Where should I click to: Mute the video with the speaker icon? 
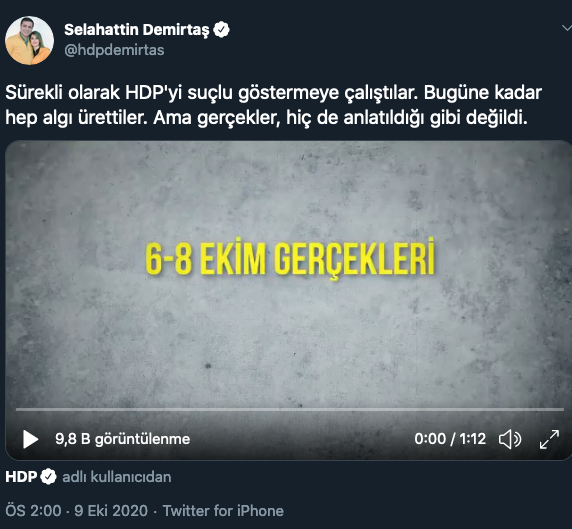[510, 439]
